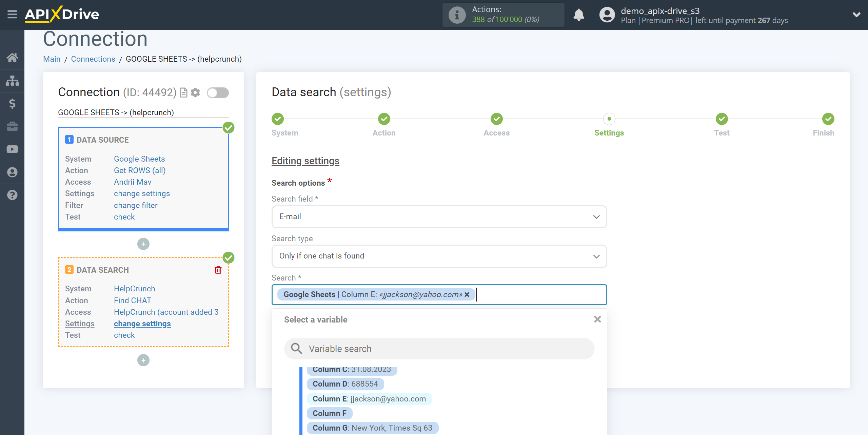Open the Connections breadcrumb link
Image resolution: width=868 pixels, height=435 pixels.
pyautogui.click(x=93, y=59)
